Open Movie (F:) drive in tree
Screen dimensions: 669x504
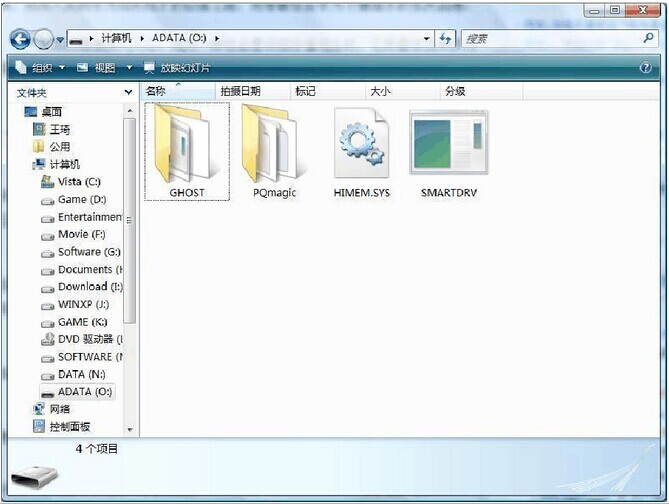81,234
